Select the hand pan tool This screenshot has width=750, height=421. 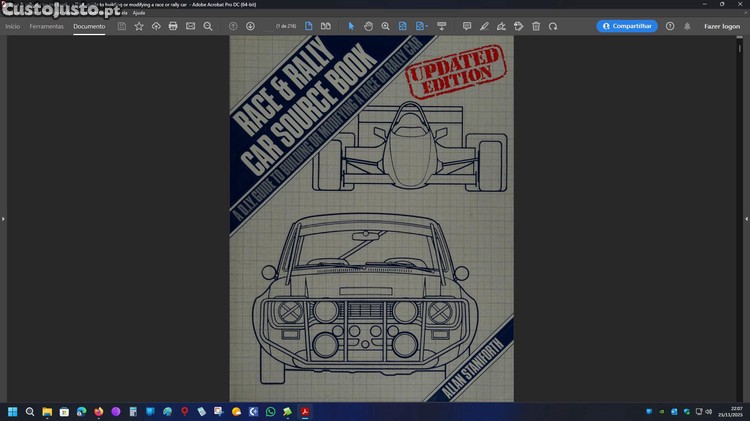[x=368, y=26]
